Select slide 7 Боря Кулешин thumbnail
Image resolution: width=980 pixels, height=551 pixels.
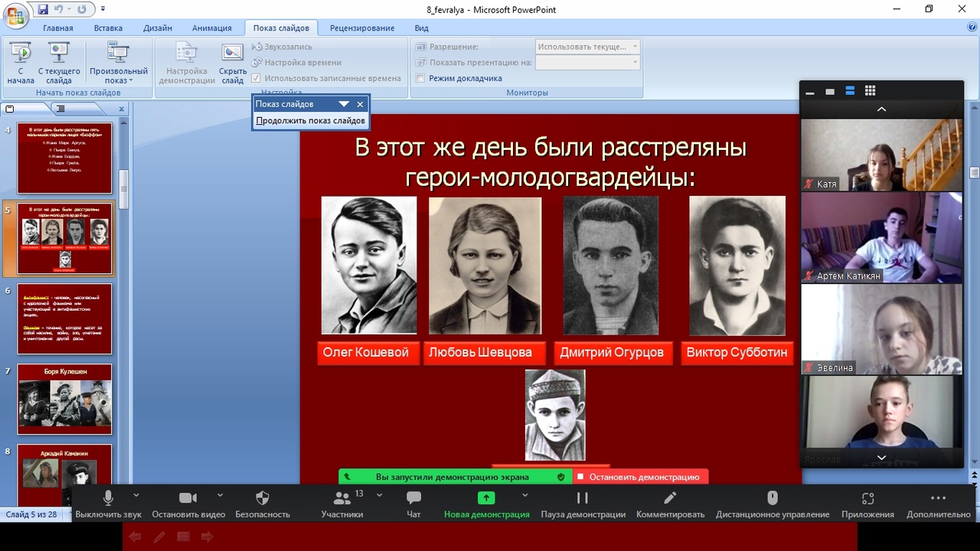click(64, 399)
